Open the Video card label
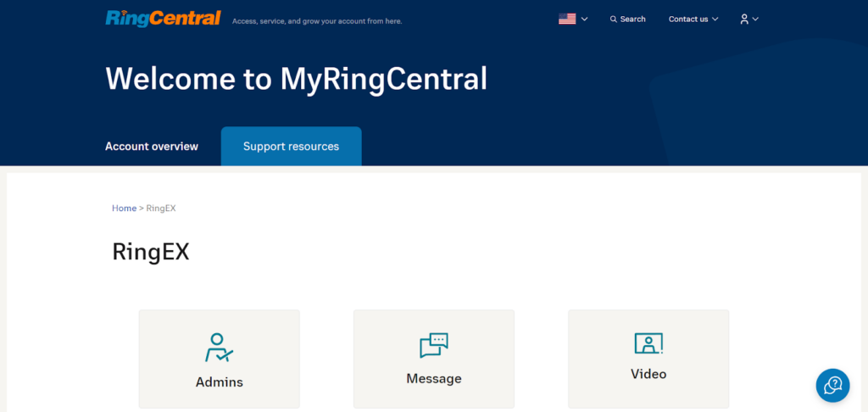868x412 pixels. pos(648,374)
